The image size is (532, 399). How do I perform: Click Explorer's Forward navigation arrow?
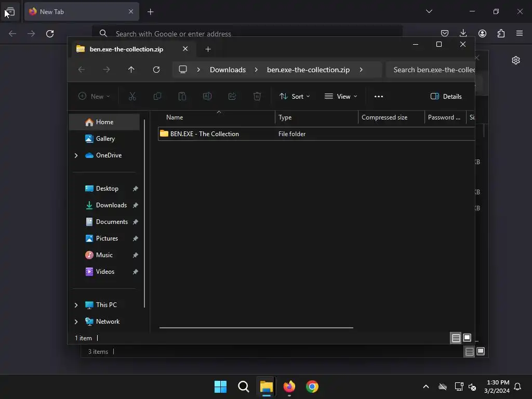pos(107,70)
